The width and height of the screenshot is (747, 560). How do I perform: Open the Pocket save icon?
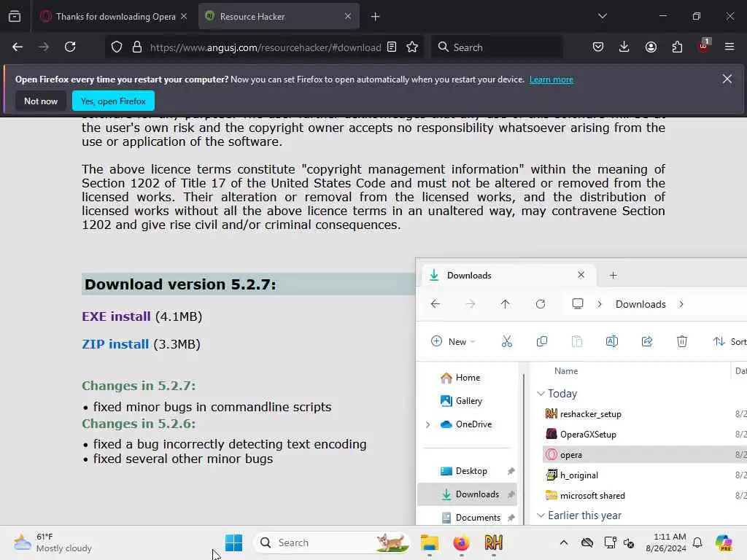(598, 47)
